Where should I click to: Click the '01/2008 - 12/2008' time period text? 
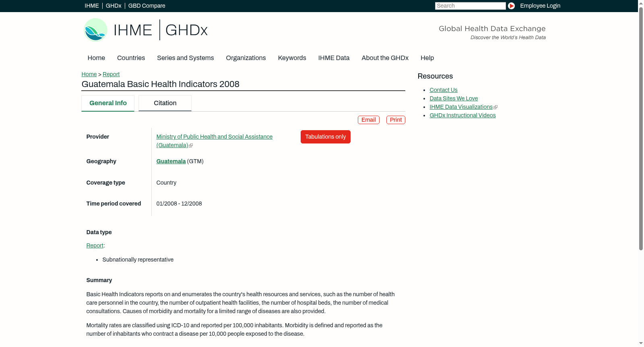click(x=179, y=204)
